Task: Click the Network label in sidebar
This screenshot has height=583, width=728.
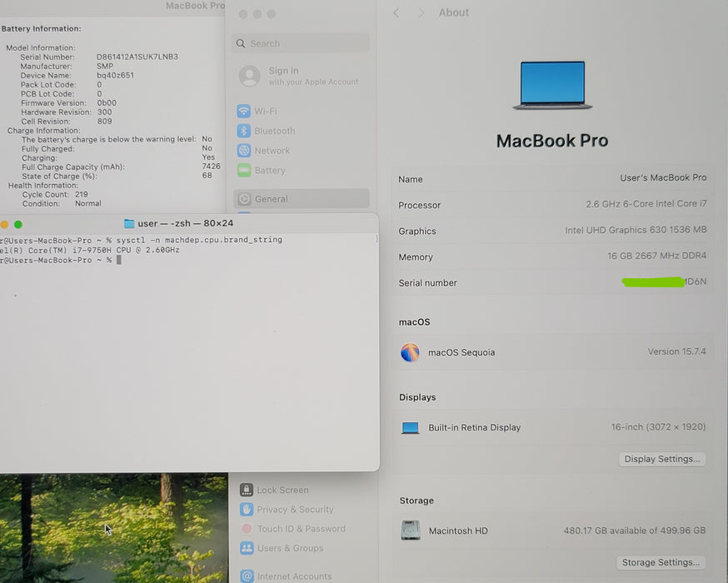Action: 272,151
